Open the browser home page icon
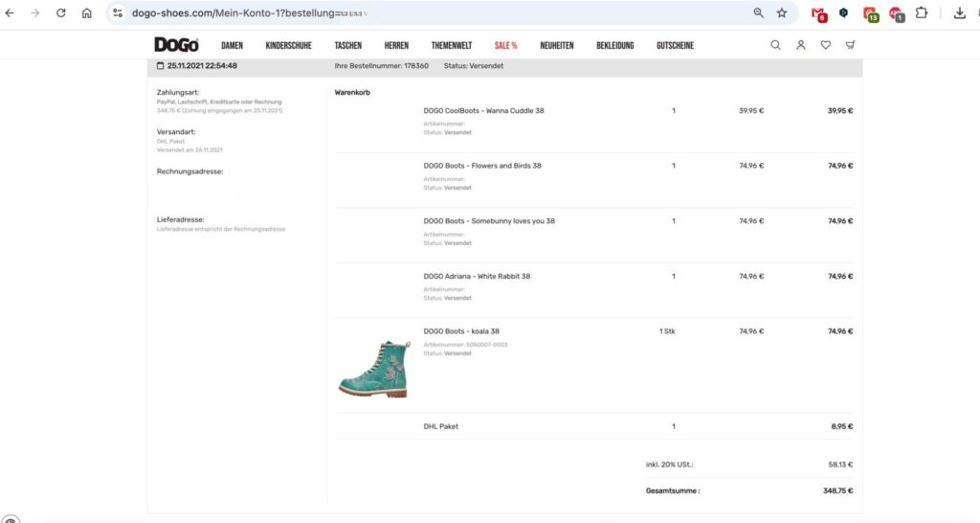 pyautogui.click(x=87, y=13)
